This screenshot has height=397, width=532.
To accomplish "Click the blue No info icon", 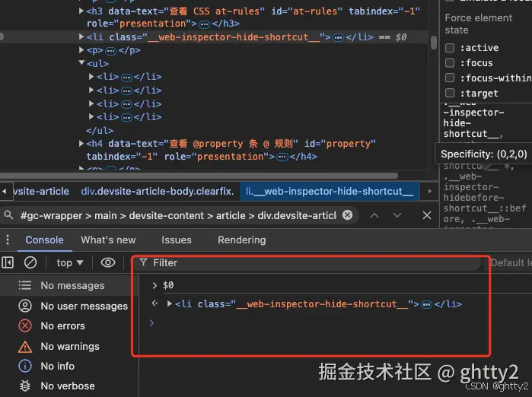I will tap(25, 366).
